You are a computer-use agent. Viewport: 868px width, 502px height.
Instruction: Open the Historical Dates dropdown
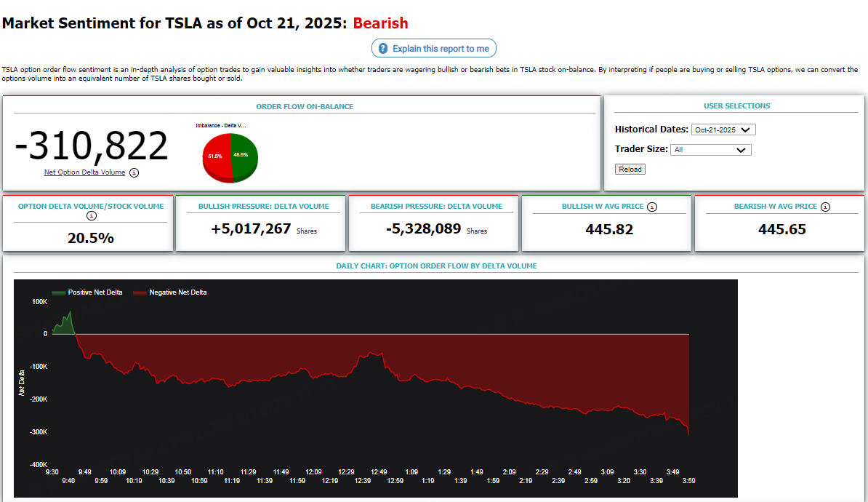723,130
